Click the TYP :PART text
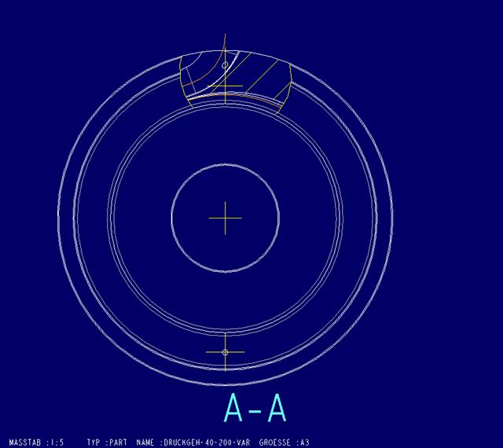Image resolution: width=503 pixels, height=448 pixels. click(107, 442)
